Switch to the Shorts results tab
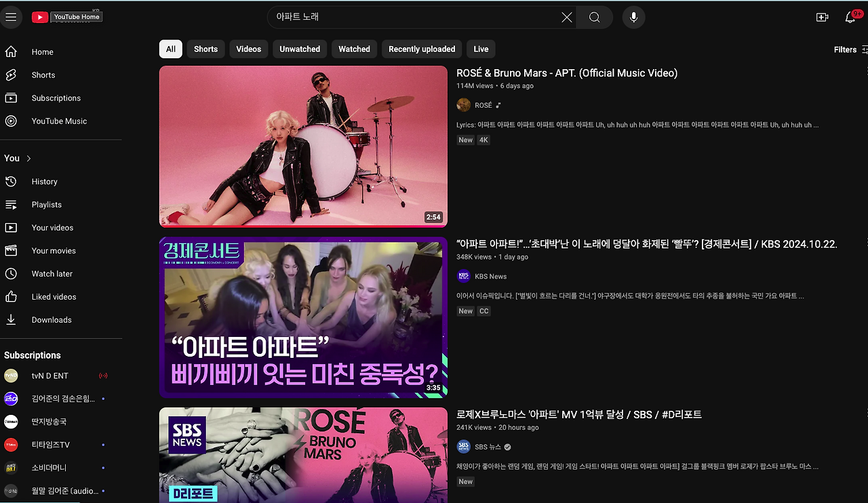 pyautogui.click(x=205, y=49)
